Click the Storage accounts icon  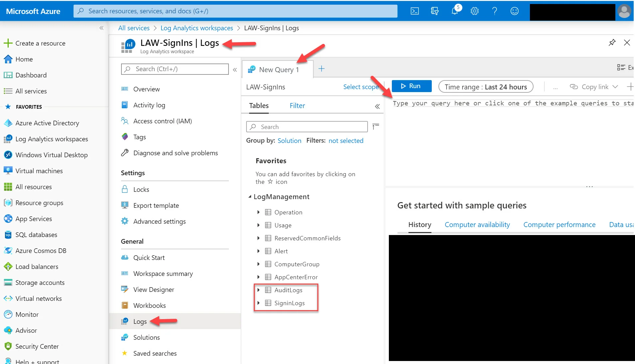click(x=8, y=283)
